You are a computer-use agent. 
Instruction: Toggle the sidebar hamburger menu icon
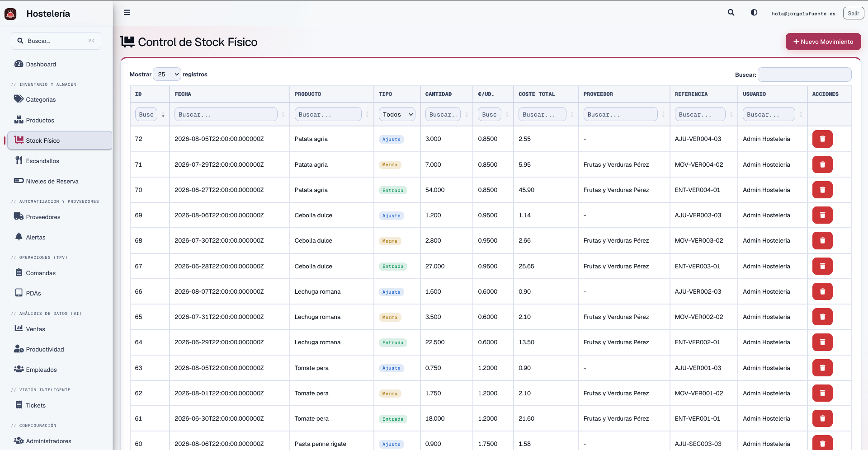127,13
